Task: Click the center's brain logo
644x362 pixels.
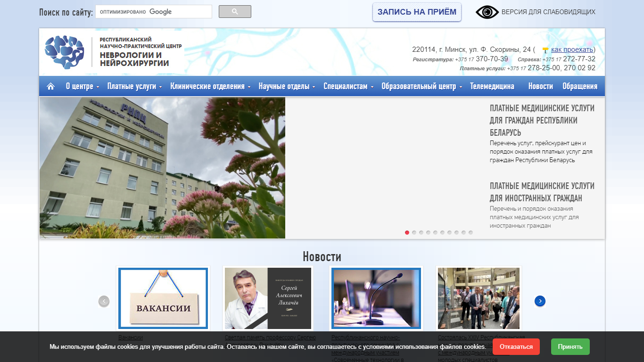Action: (x=65, y=52)
